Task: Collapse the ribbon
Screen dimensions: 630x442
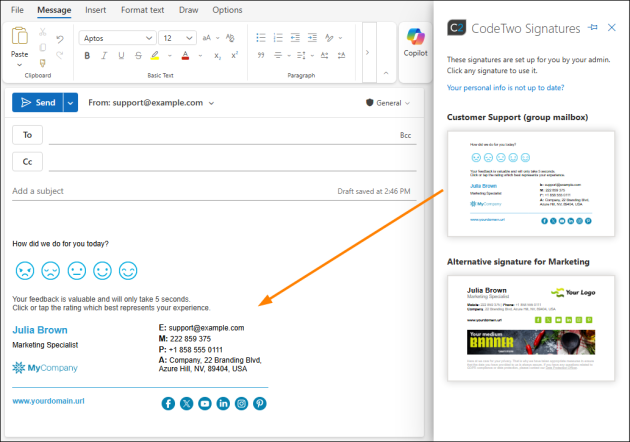Action: [386, 73]
